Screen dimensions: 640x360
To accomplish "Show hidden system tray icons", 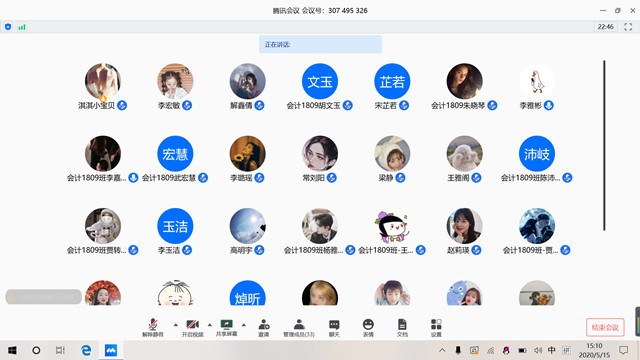I will point(442,350).
